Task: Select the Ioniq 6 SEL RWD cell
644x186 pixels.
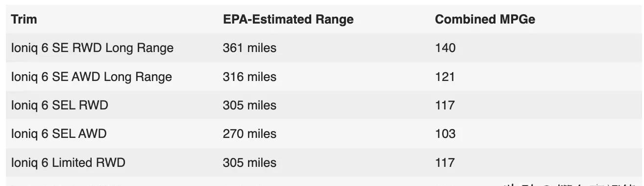Action: pyautogui.click(x=60, y=106)
